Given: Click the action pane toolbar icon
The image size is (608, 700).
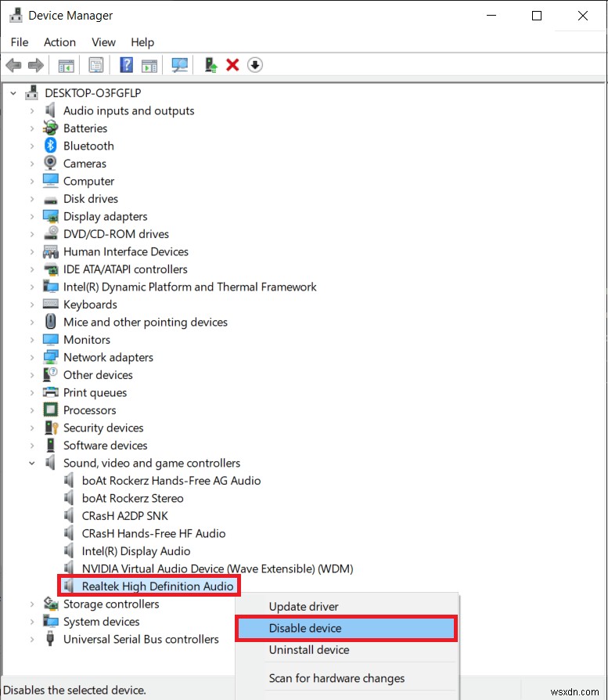Looking at the screenshot, I should [149, 66].
